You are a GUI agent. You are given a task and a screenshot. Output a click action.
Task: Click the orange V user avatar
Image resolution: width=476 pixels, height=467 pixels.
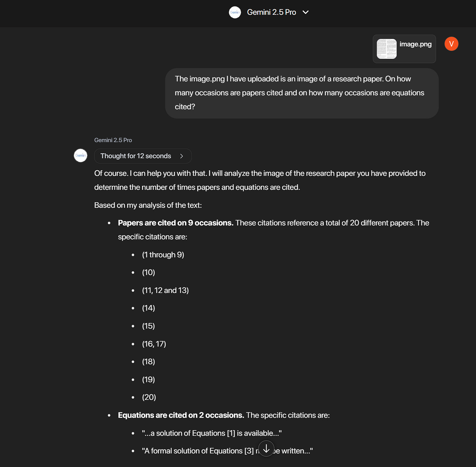[x=451, y=44]
